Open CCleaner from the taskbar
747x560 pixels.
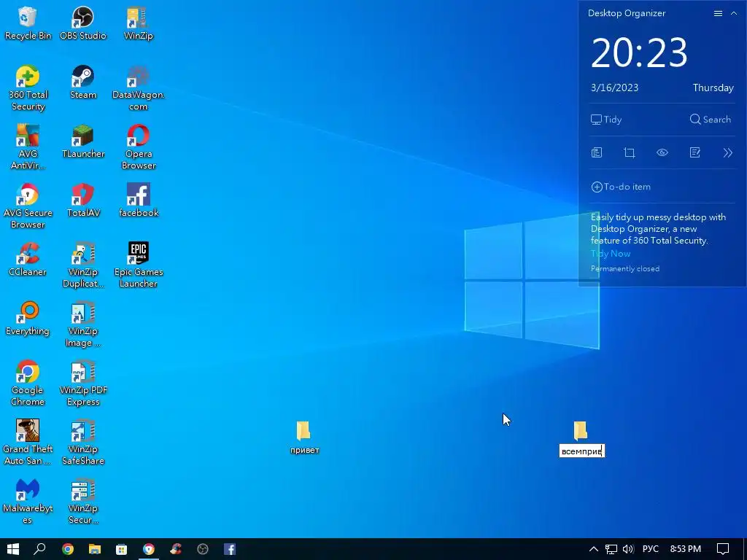tap(176, 549)
